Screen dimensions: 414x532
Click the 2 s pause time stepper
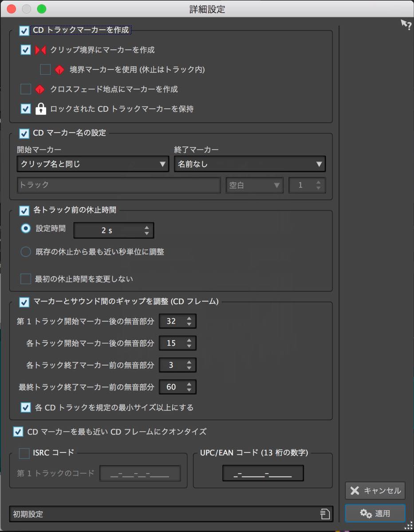tap(114, 231)
